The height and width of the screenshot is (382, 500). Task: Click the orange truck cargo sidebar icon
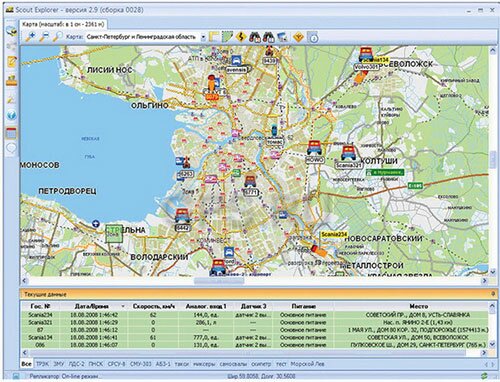click(x=11, y=80)
